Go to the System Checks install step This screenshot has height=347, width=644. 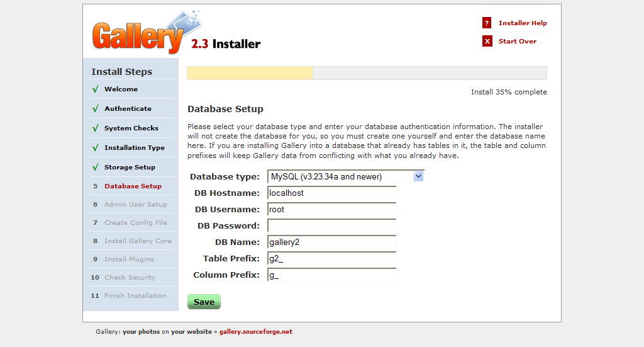[x=131, y=128]
